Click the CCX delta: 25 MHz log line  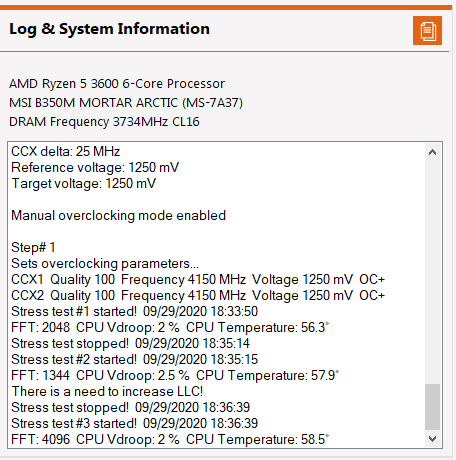[66, 152]
